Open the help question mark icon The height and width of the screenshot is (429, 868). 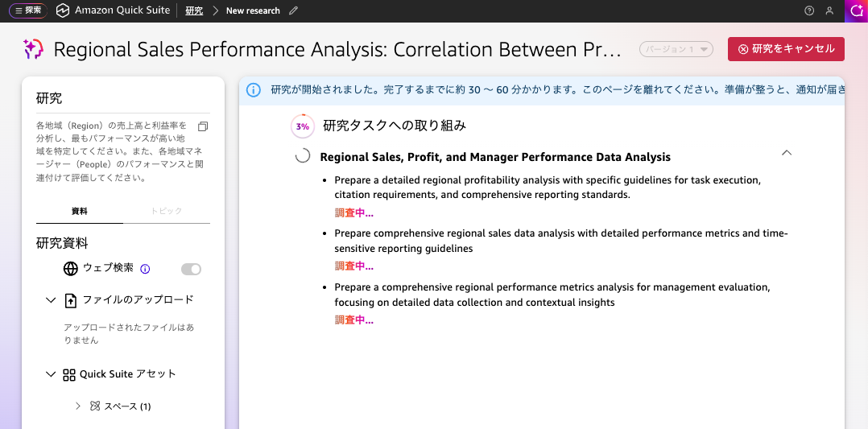tap(809, 10)
